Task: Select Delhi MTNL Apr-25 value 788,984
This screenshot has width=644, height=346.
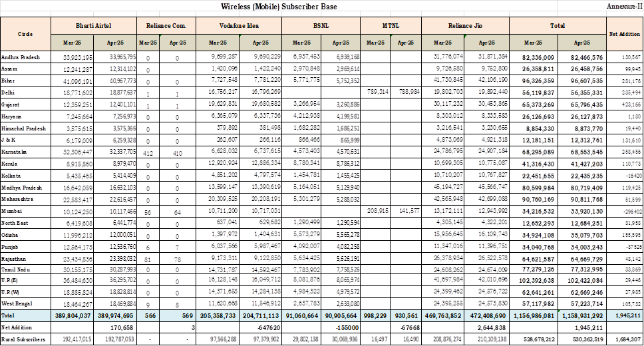Action: [x=408, y=92]
